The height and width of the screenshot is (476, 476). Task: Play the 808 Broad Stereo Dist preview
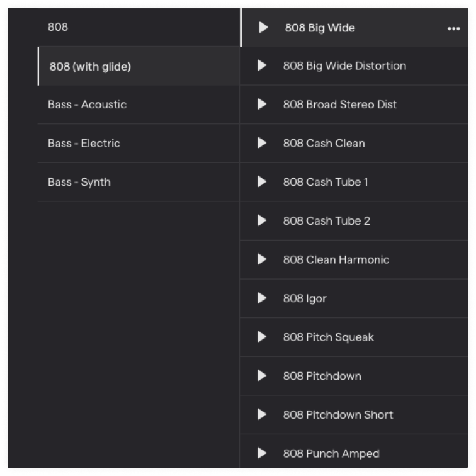pyautogui.click(x=262, y=104)
